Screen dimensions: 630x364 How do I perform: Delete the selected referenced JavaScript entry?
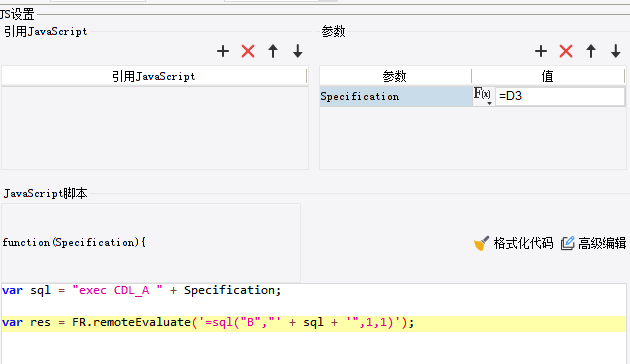click(x=248, y=51)
